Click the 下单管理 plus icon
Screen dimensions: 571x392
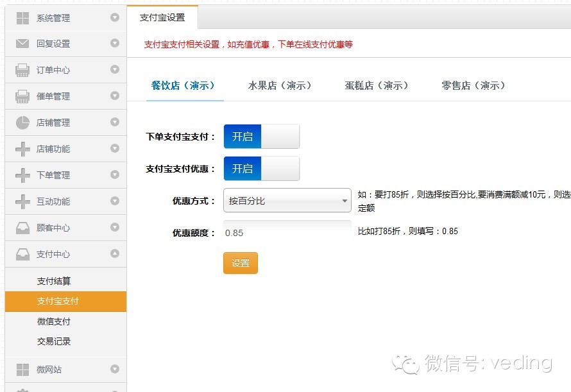(22, 175)
